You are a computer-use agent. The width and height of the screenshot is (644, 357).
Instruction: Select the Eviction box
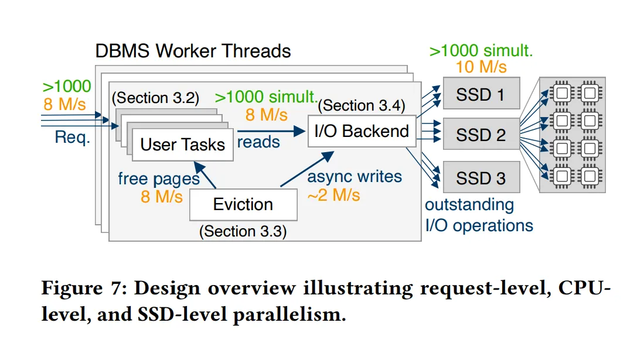(x=243, y=204)
